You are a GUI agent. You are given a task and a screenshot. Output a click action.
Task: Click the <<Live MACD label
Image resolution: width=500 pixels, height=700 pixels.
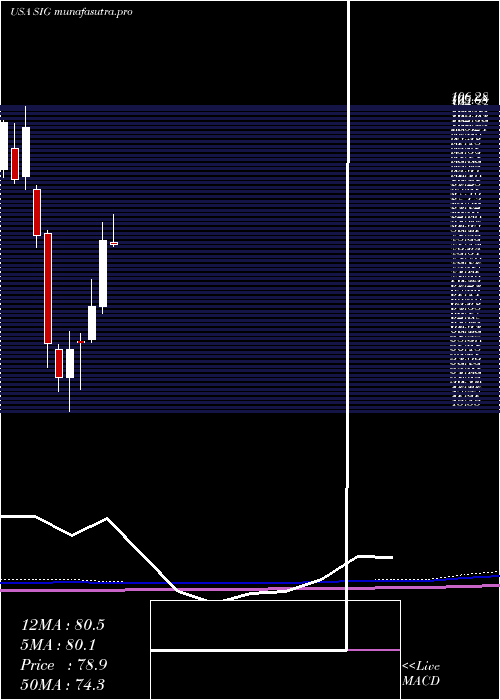[x=421, y=674]
